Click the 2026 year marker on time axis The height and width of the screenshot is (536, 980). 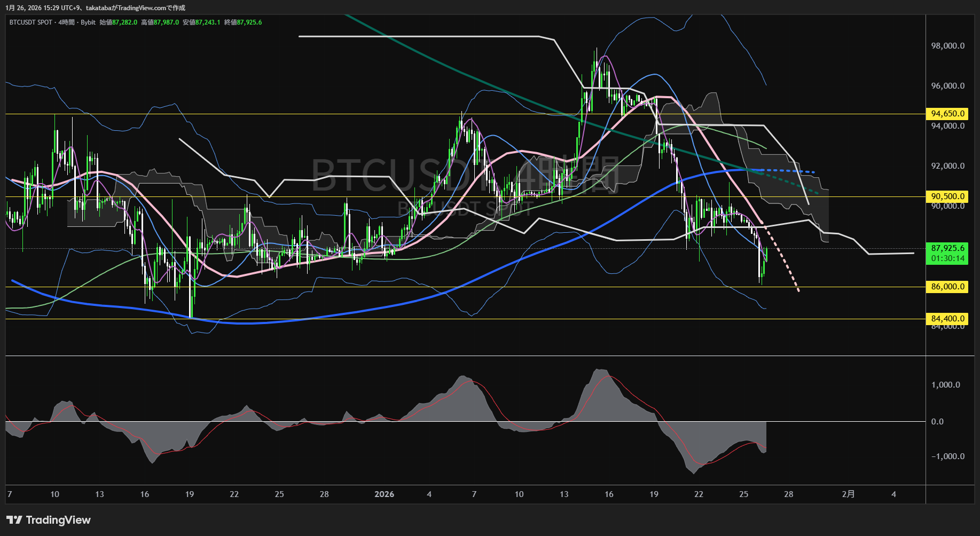(384, 494)
